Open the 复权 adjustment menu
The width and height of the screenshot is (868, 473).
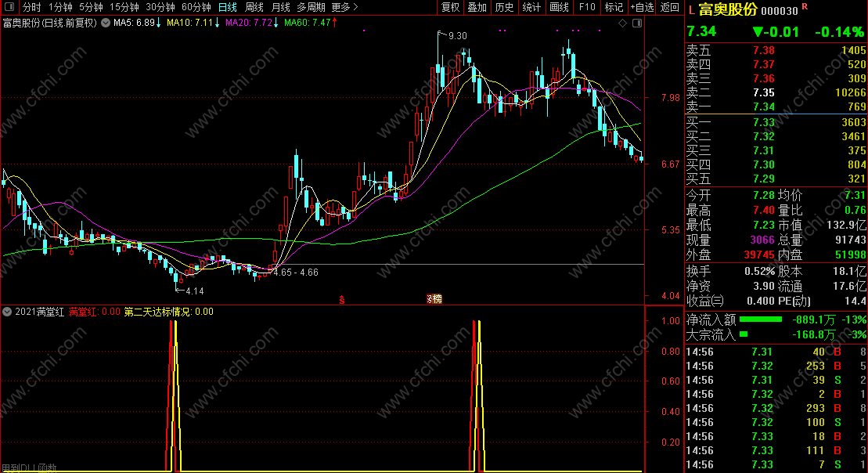pyautogui.click(x=451, y=7)
